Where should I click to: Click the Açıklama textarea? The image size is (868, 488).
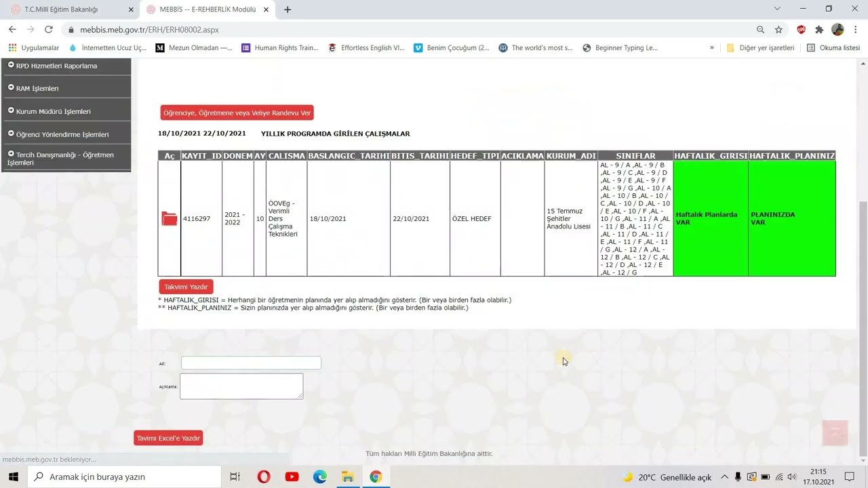click(241, 386)
